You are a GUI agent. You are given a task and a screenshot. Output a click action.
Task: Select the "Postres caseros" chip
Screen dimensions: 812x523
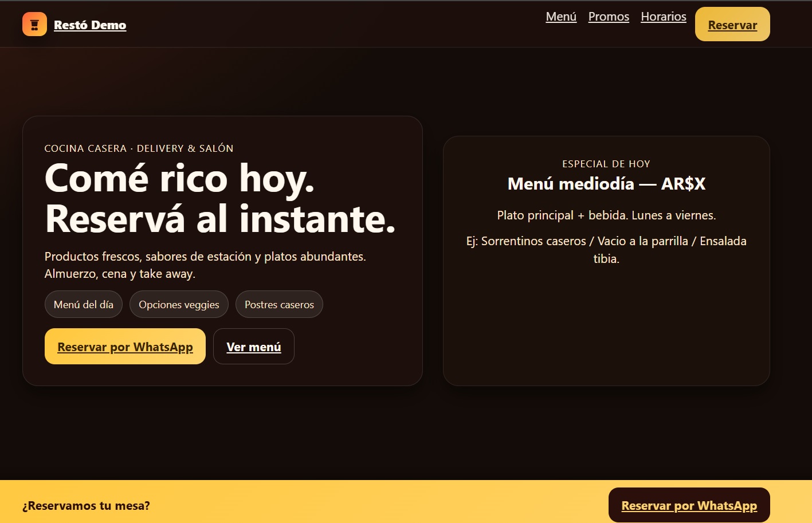click(279, 304)
